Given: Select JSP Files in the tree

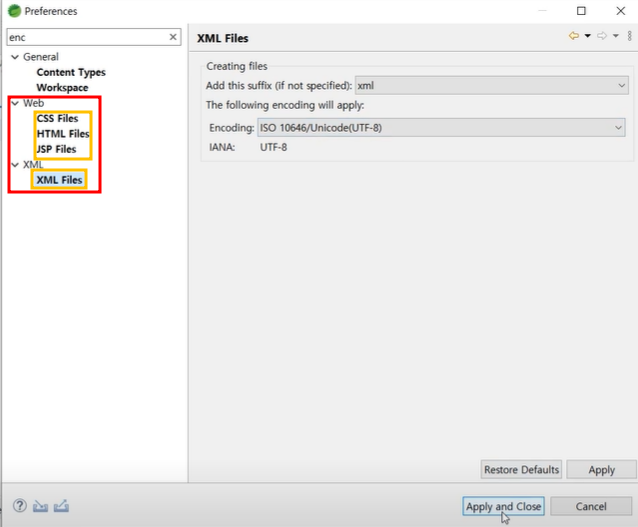Looking at the screenshot, I should (x=56, y=149).
